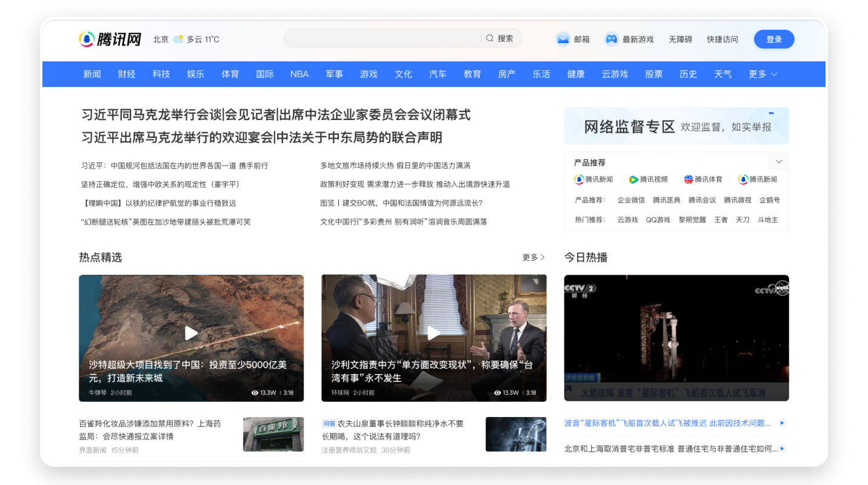Open the 快捷访问 quick access link
This screenshot has width=868, height=485.
click(x=723, y=39)
